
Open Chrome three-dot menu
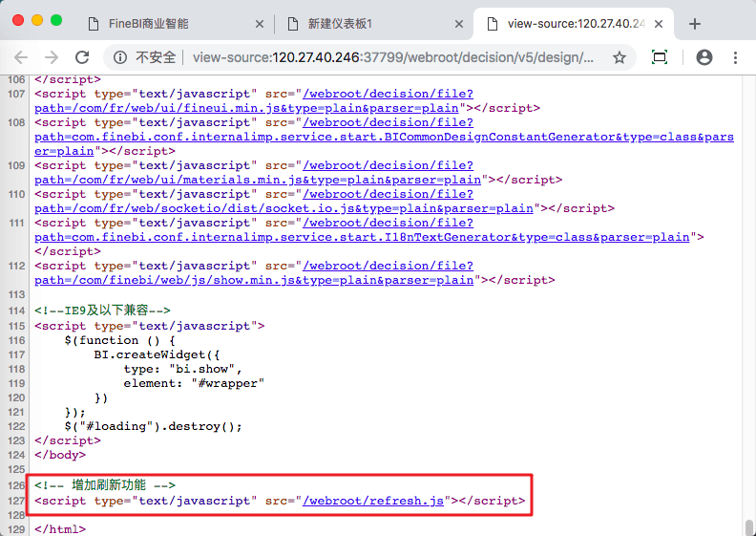tap(735, 58)
